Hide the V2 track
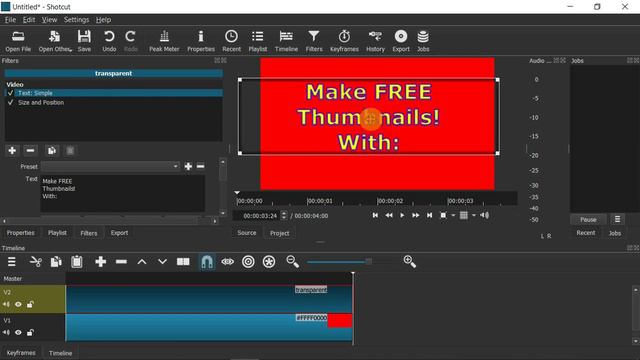 pyautogui.click(x=18, y=304)
